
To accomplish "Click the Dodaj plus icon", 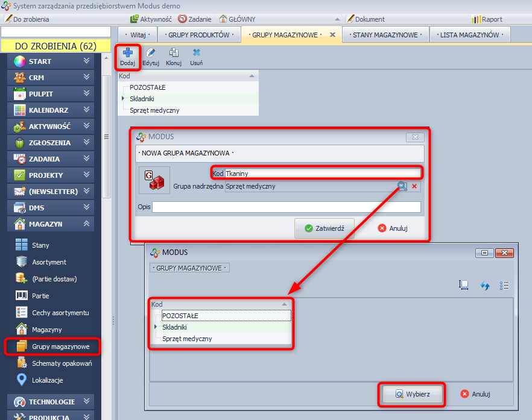I will (x=128, y=53).
